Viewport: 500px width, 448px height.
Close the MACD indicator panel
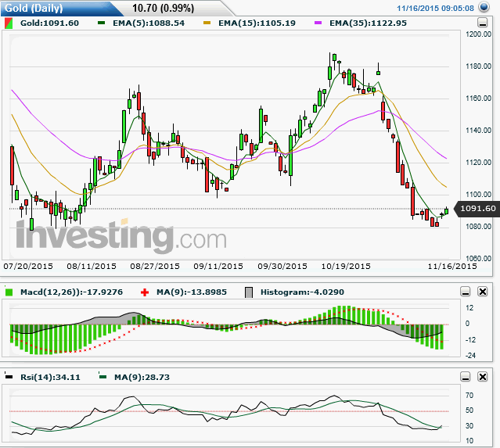(483, 291)
